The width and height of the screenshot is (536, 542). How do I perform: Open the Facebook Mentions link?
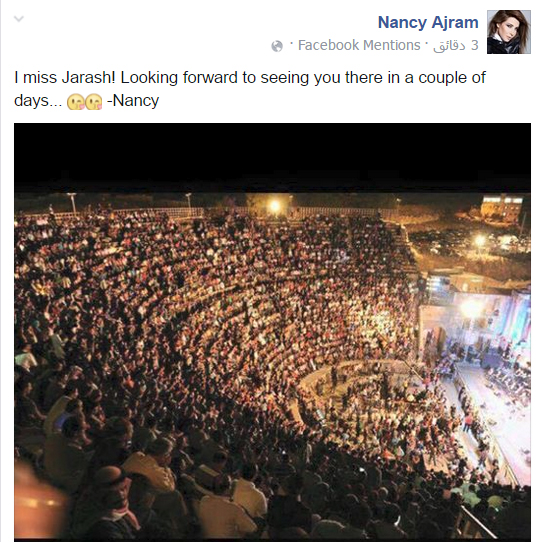tap(359, 45)
